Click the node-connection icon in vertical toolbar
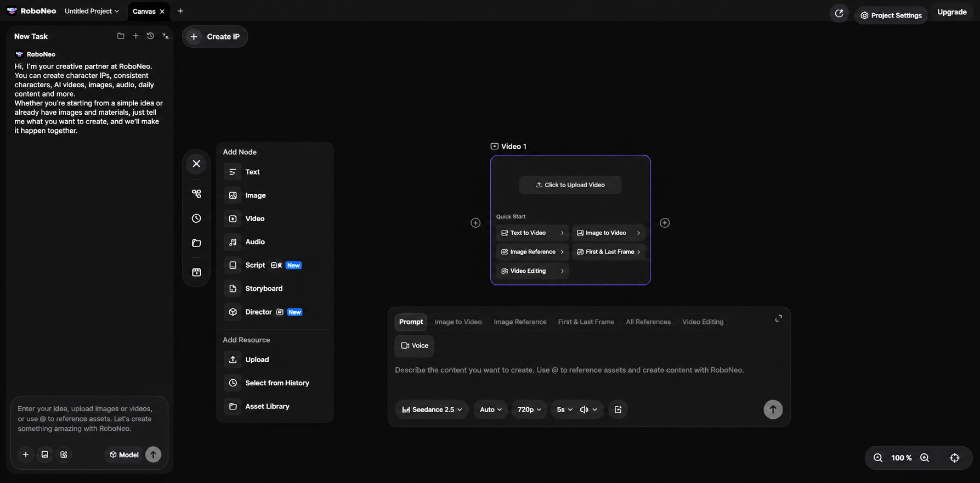This screenshot has height=483, width=980. [x=196, y=194]
